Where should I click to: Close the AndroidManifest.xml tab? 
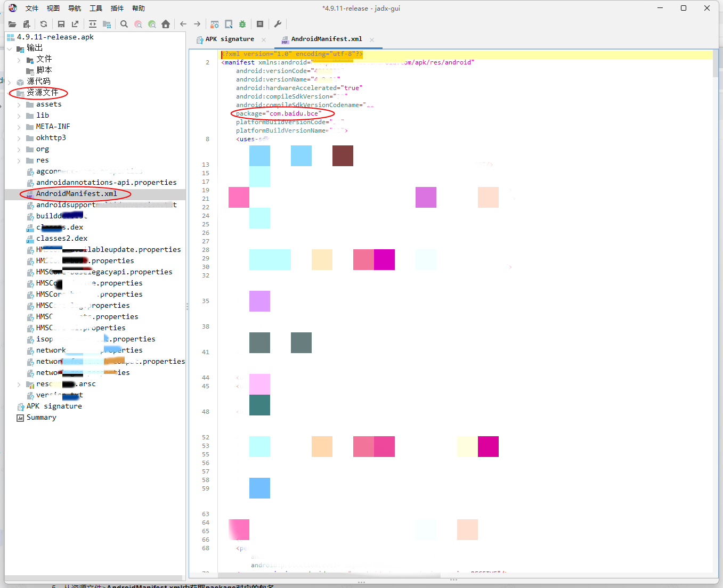(372, 39)
